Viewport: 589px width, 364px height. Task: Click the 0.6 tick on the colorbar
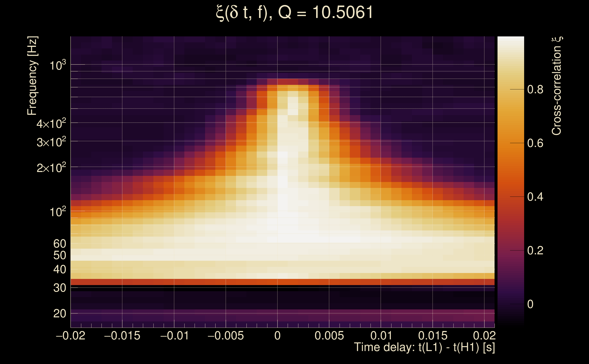(x=535, y=143)
